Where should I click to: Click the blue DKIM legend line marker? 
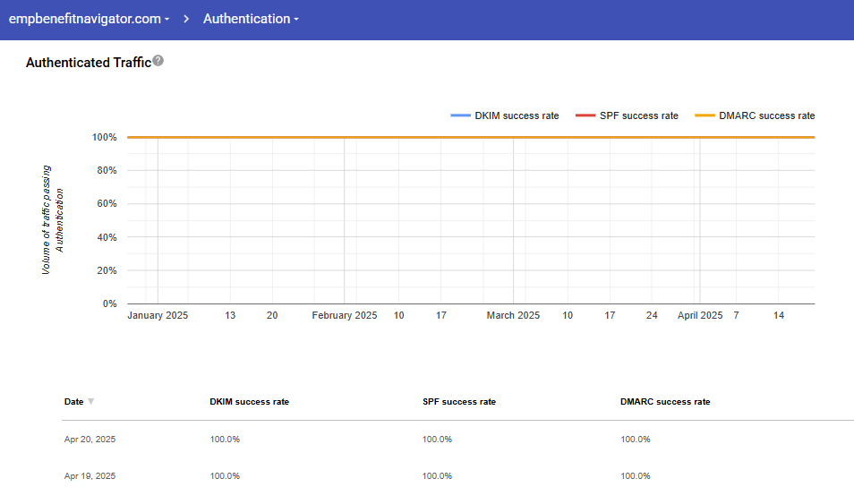pos(460,115)
